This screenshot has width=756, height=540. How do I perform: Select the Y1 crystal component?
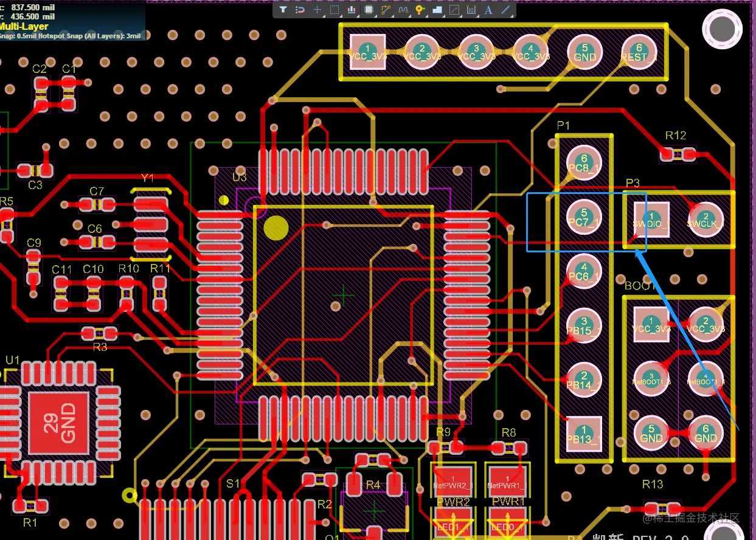(150, 224)
